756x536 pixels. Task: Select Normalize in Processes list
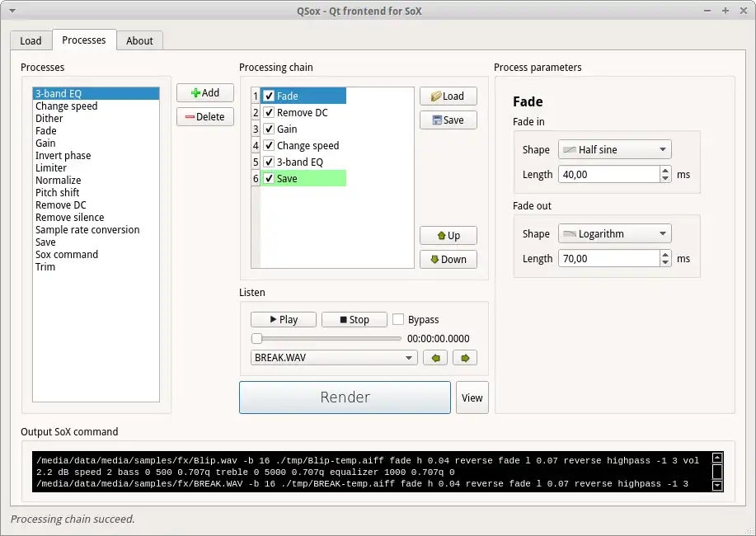click(x=96, y=181)
